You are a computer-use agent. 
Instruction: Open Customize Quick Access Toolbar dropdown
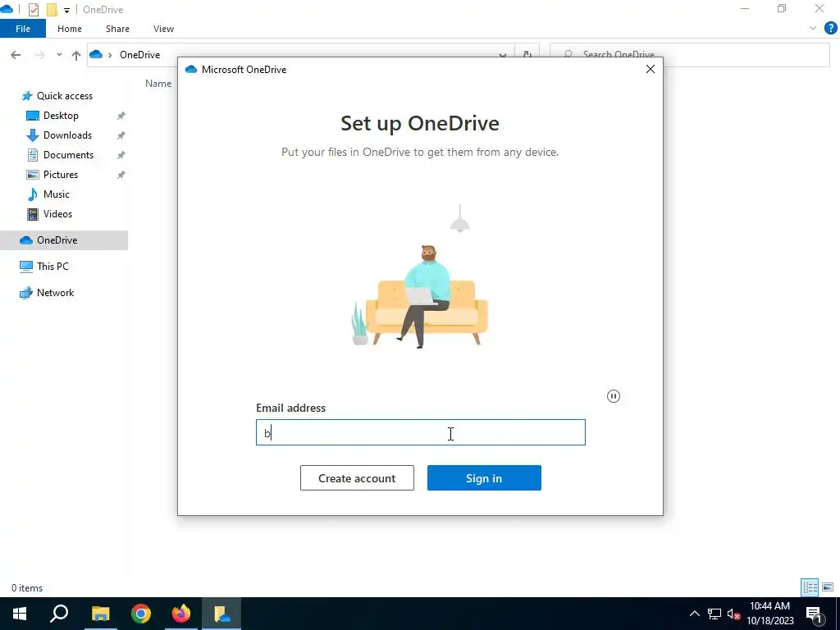67,10
